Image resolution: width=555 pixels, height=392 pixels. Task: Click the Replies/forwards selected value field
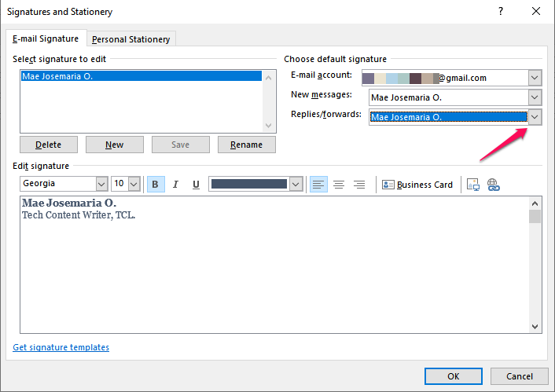[x=449, y=117]
